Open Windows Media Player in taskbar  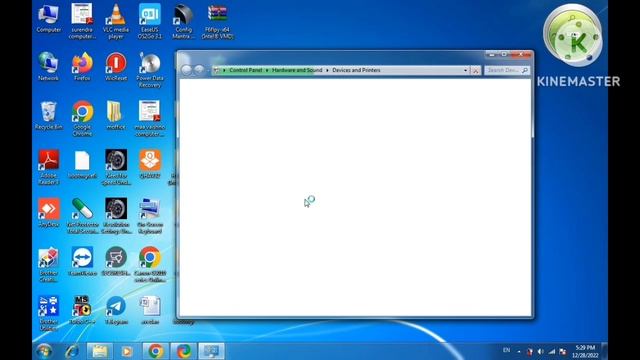127,351
